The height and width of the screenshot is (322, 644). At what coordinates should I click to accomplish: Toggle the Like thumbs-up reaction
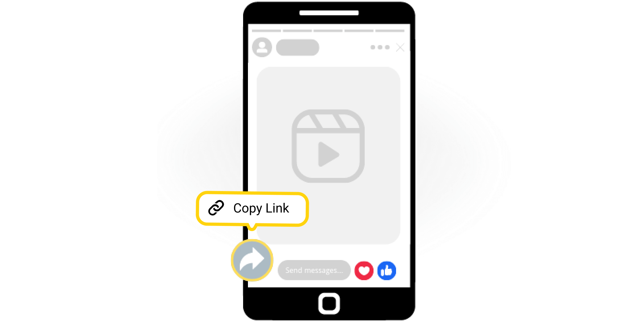click(391, 272)
